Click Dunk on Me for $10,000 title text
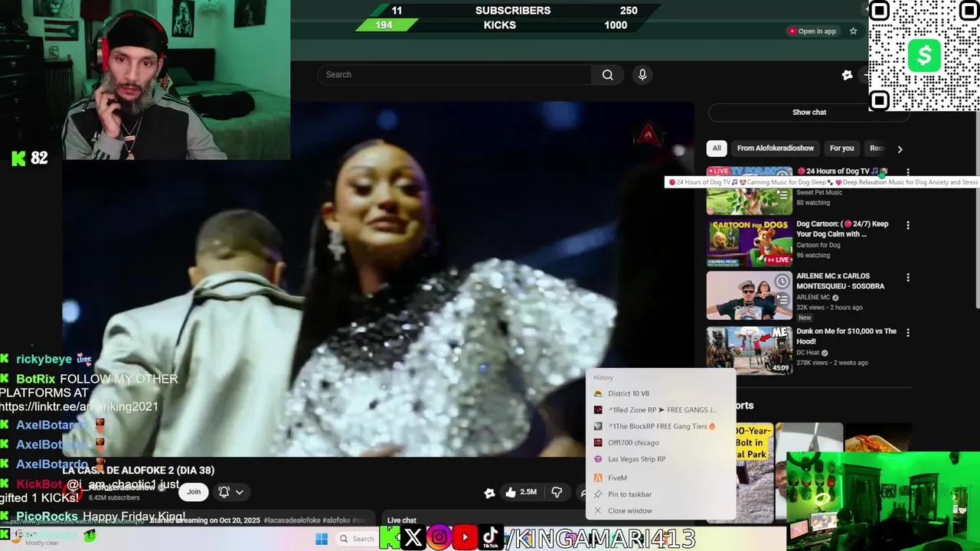Viewport: 980px width, 551px height. [846, 336]
